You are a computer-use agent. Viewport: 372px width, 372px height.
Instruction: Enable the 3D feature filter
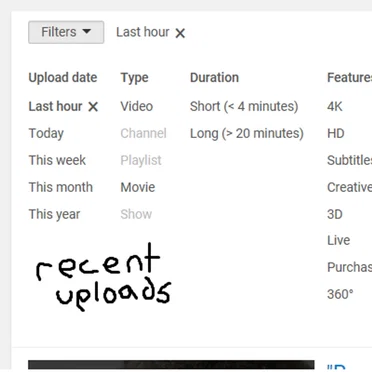[x=335, y=214]
